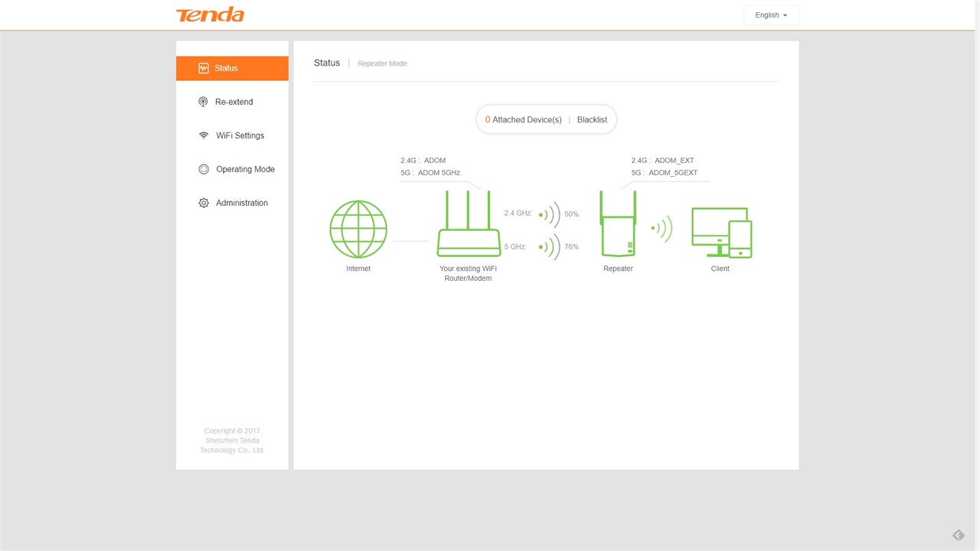Click the Repeater Mode label
Image resolution: width=980 pixels, height=551 pixels.
(382, 64)
